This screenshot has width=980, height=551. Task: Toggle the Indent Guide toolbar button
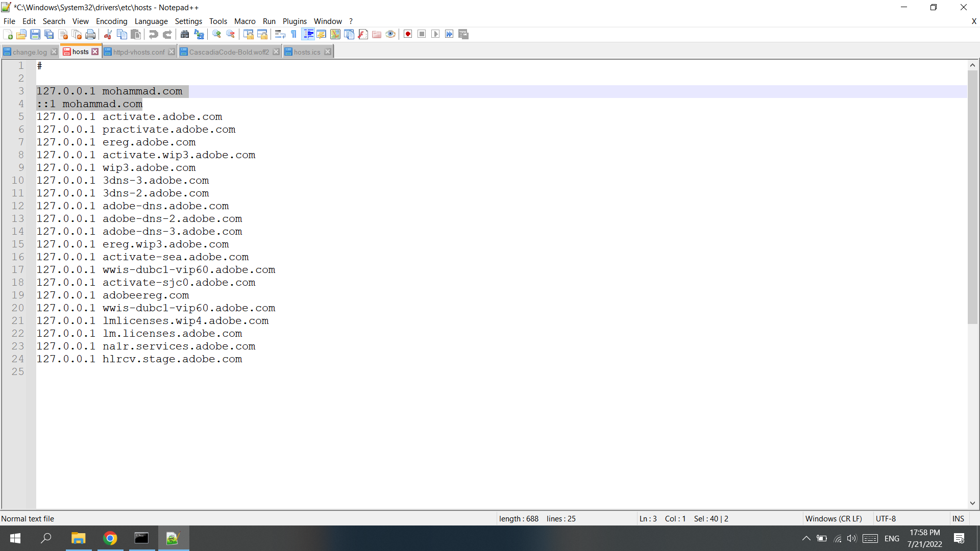click(308, 34)
